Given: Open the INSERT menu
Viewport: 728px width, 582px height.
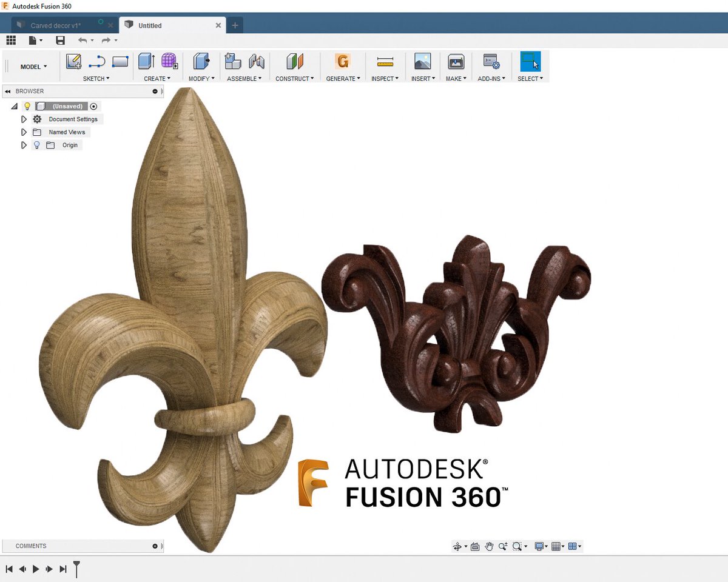Looking at the screenshot, I should click(423, 79).
